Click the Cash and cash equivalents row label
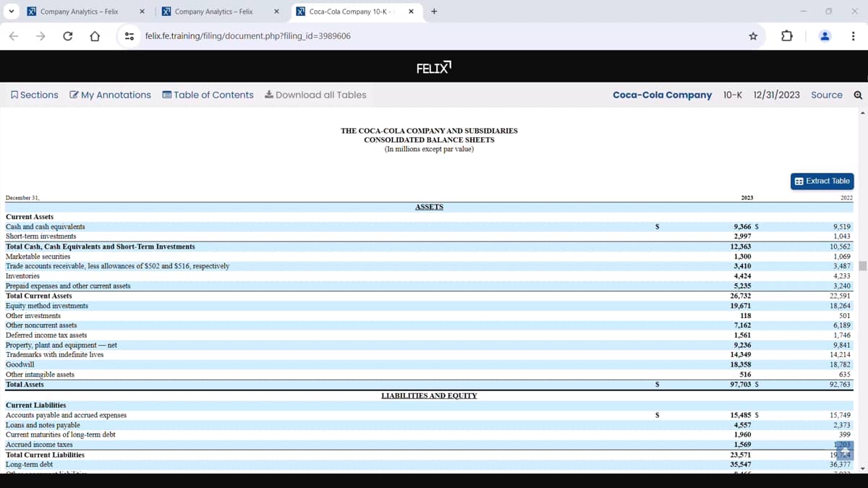Viewport: 868px width, 488px height. click(45, 226)
